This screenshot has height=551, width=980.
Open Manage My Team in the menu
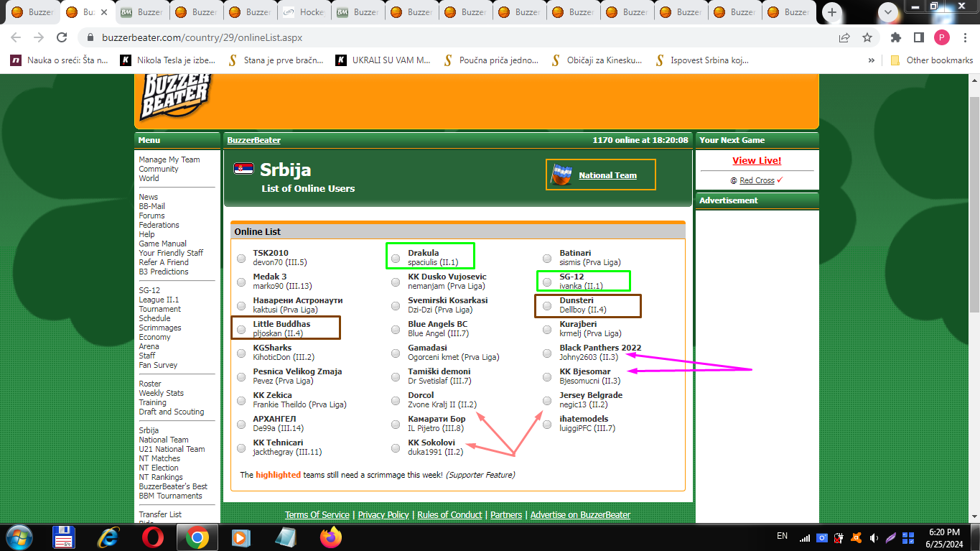(169, 159)
